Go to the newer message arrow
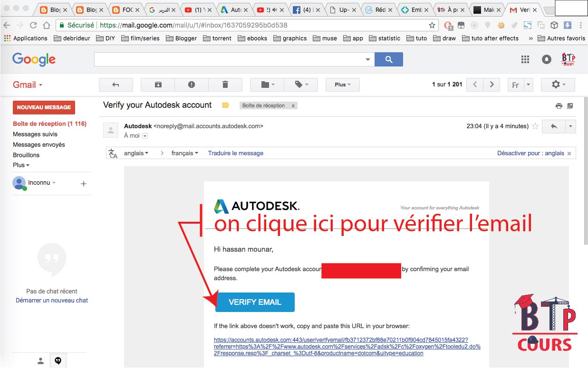 475,85
